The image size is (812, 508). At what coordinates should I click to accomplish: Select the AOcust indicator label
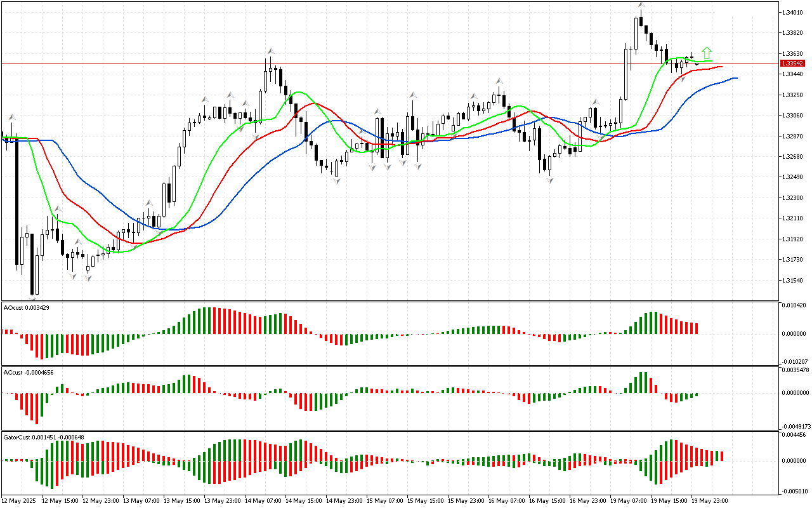(x=35, y=307)
